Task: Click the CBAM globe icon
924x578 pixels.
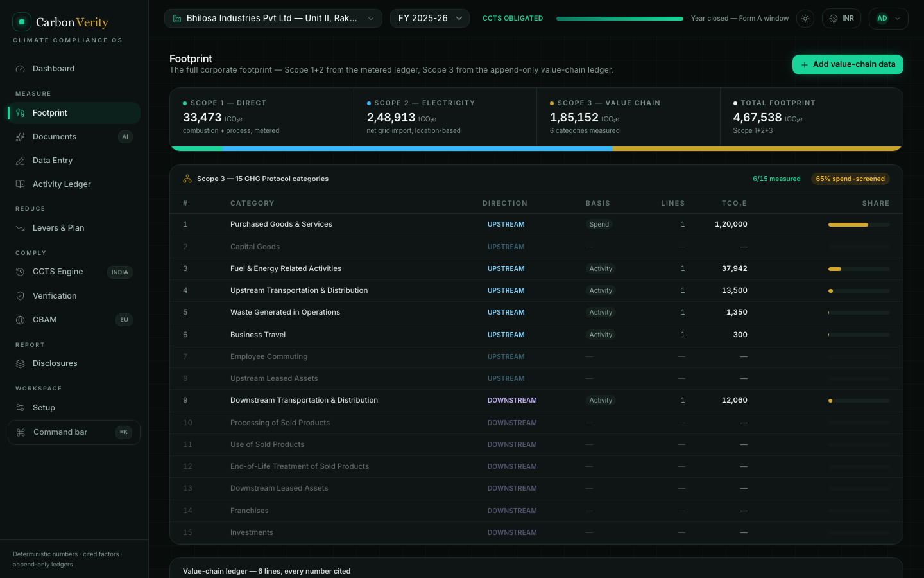Action: pyautogui.click(x=21, y=320)
